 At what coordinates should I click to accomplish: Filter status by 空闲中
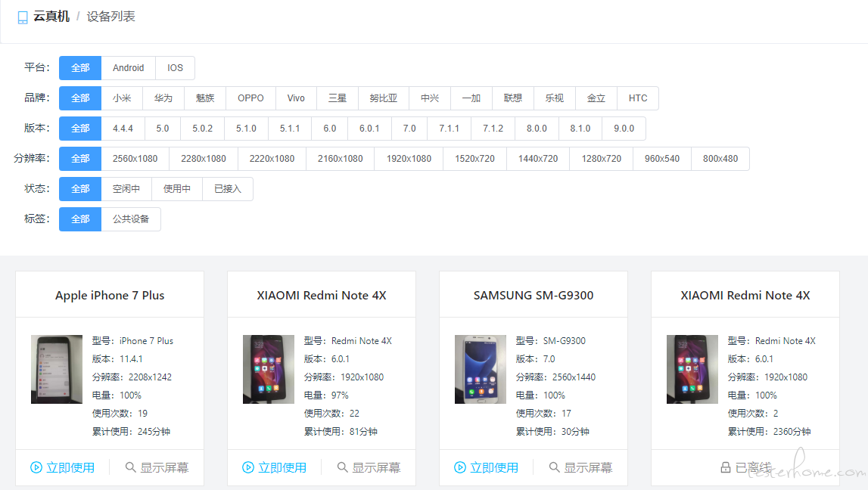(x=126, y=188)
